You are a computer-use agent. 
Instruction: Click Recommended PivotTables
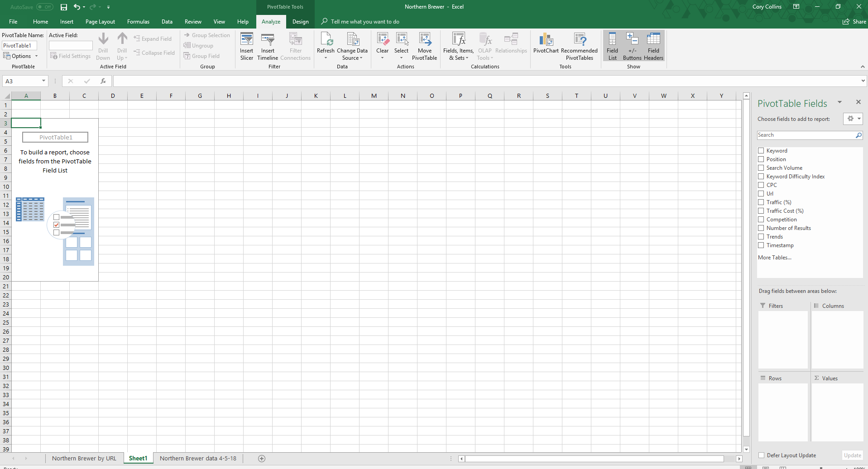(x=580, y=46)
